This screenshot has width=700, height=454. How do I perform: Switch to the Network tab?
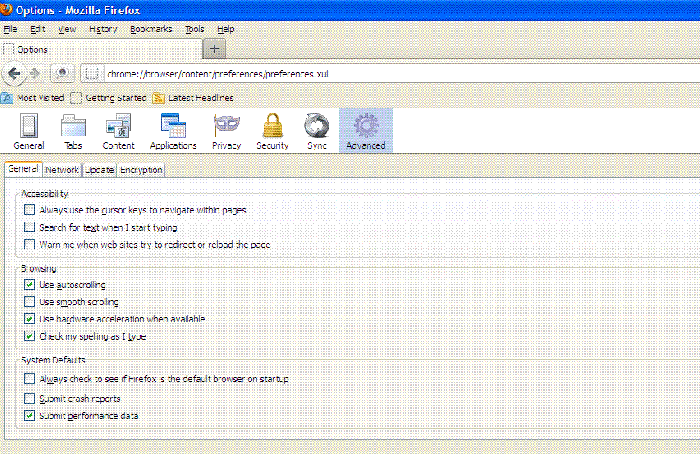tap(62, 170)
